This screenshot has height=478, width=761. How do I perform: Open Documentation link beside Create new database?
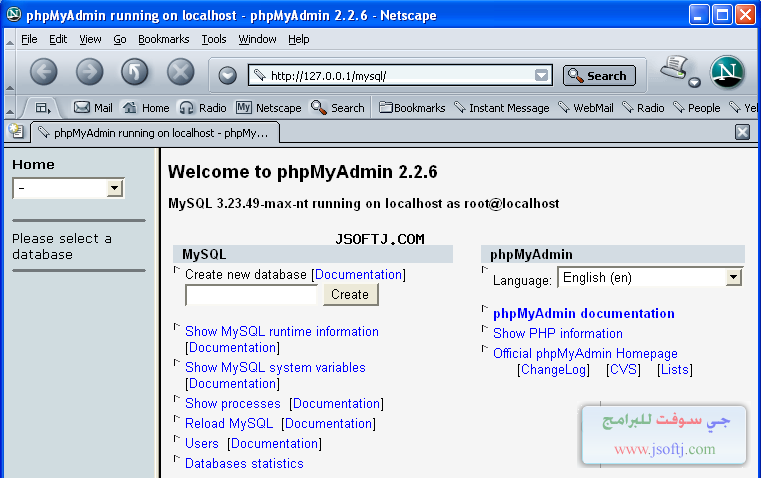point(359,275)
